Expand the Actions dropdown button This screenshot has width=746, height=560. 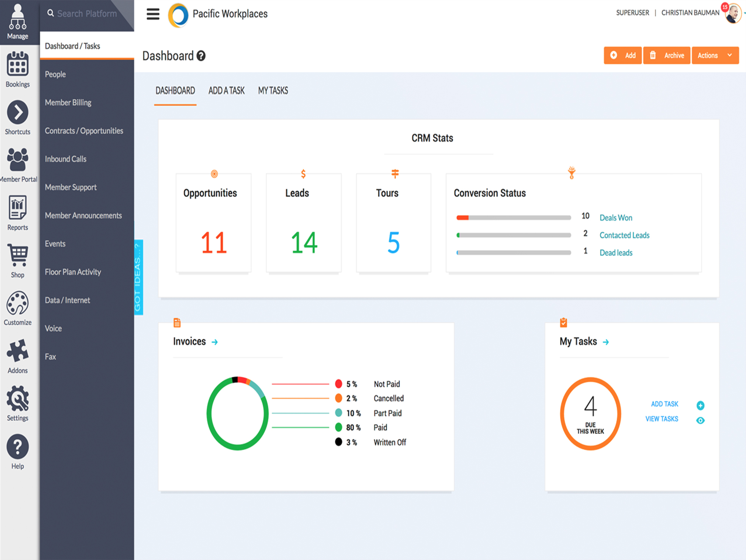(x=715, y=55)
